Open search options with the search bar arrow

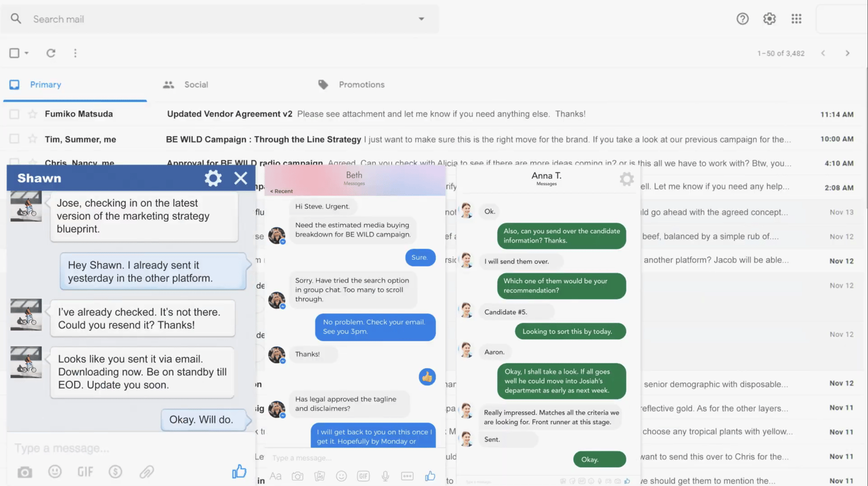(421, 18)
